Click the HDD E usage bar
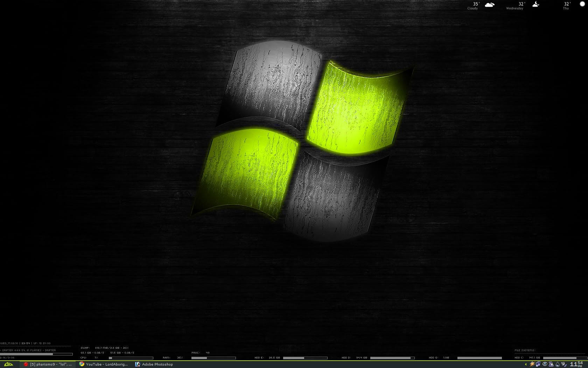 (305, 358)
